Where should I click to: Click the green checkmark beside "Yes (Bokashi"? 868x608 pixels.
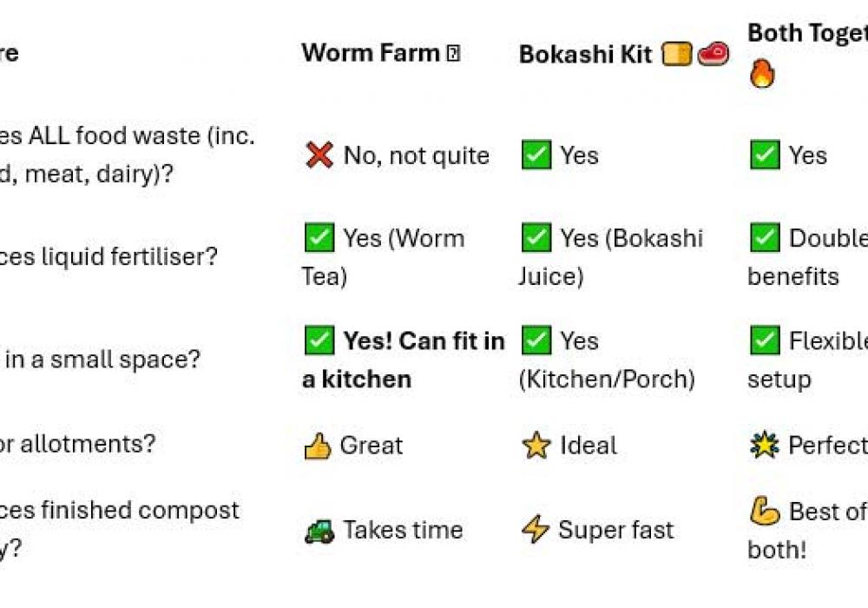[536, 237]
